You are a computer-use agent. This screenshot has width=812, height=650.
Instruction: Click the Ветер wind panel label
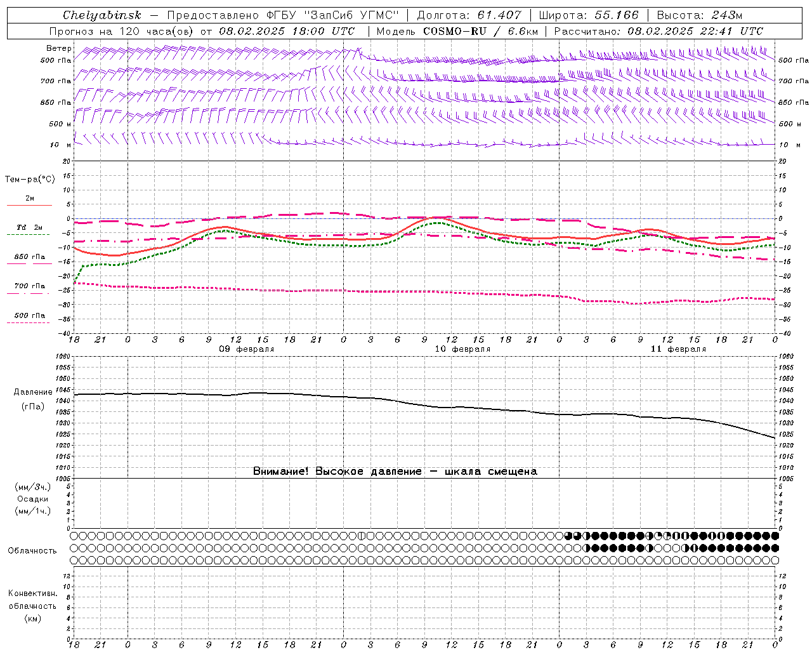coord(59,48)
